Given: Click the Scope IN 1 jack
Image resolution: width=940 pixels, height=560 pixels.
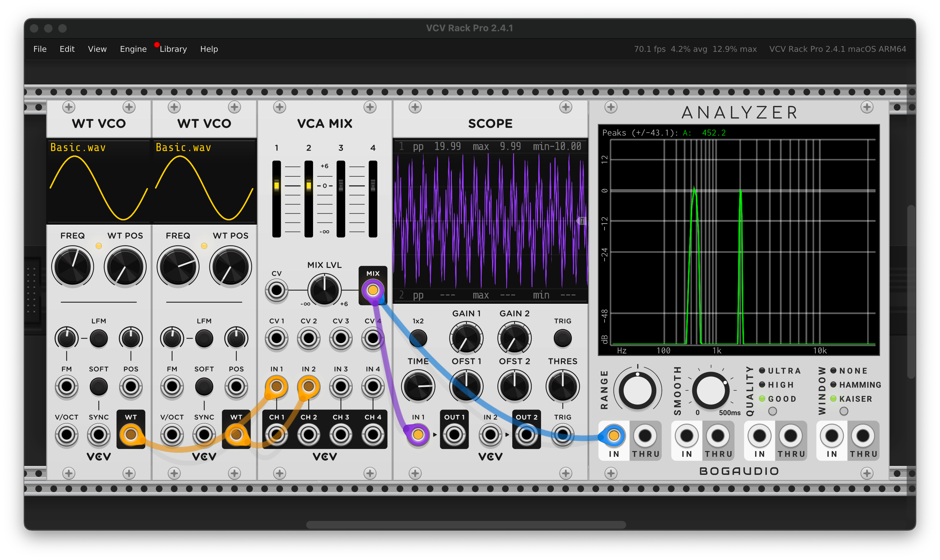Looking at the screenshot, I should tap(418, 435).
